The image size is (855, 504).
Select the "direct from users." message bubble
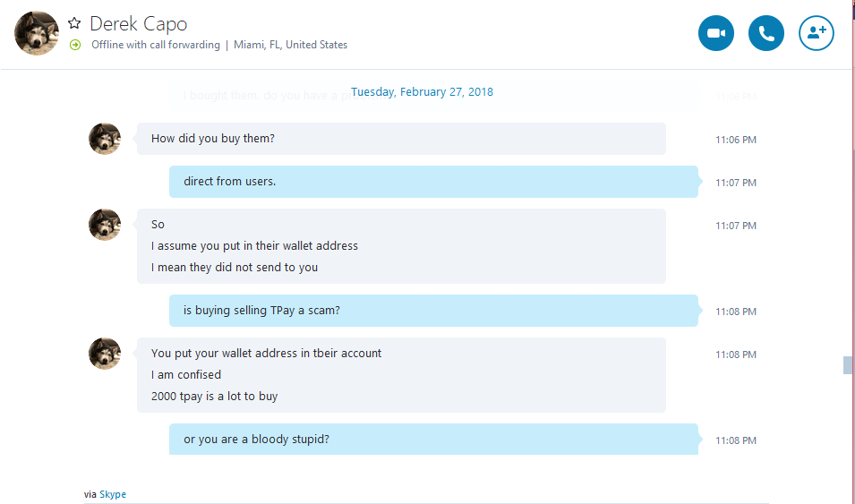coord(433,182)
